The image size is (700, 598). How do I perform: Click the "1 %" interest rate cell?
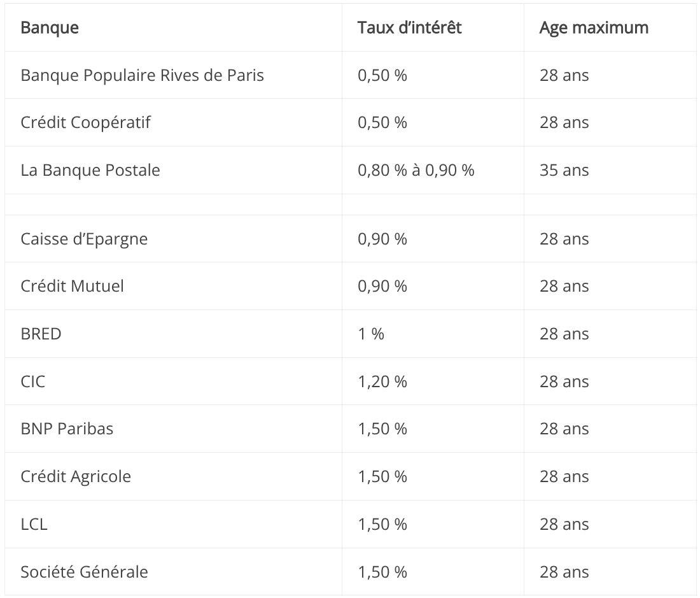point(371,334)
